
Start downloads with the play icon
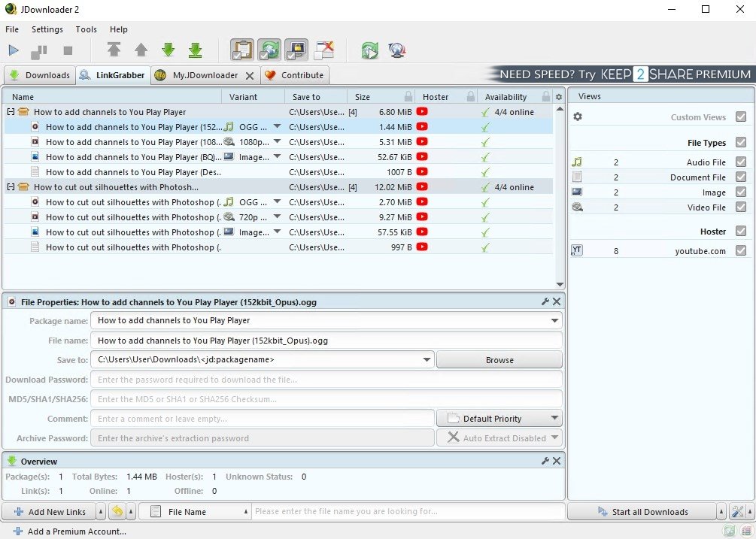pyautogui.click(x=13, y=50)
